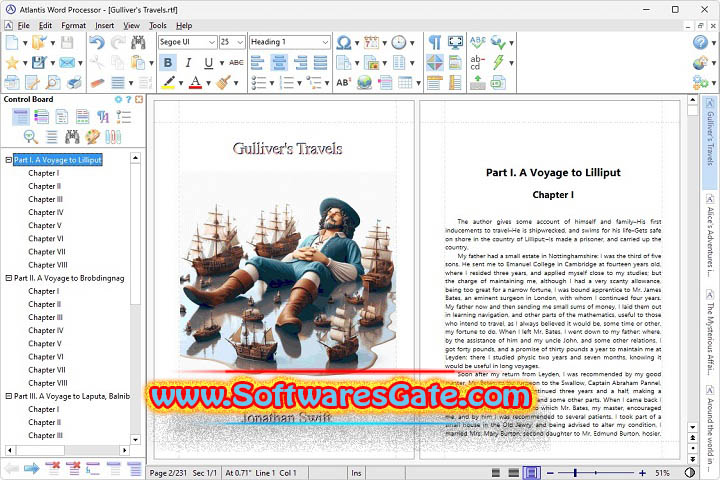
Task: Switch to Alice's Adventures document tab
Action: pyautogui.click(x=710, y=236)
